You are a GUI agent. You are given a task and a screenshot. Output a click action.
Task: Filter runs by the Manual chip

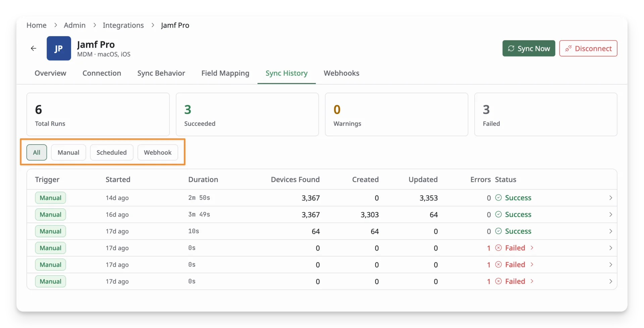68,152
